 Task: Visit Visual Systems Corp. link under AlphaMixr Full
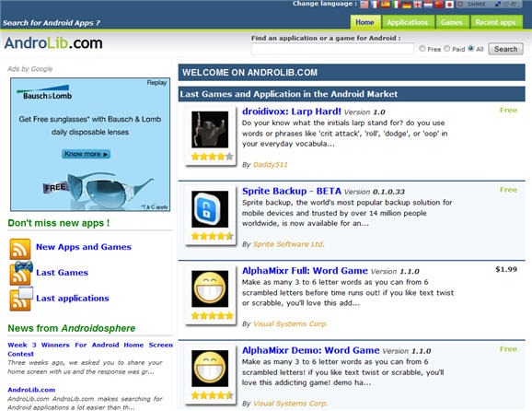click(x=291, y=324)
